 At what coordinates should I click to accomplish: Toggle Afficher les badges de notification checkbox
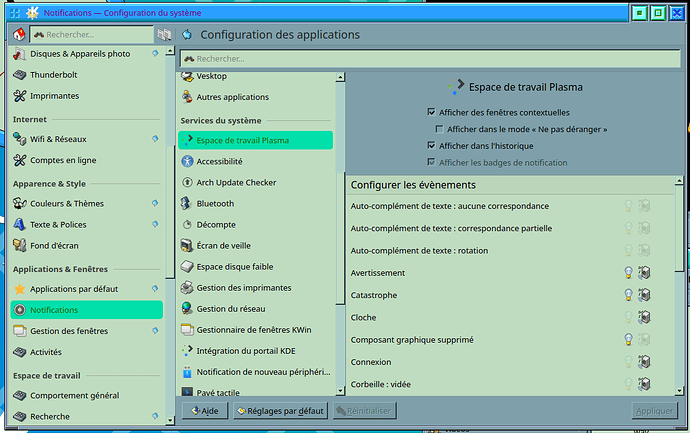point(431,162)
